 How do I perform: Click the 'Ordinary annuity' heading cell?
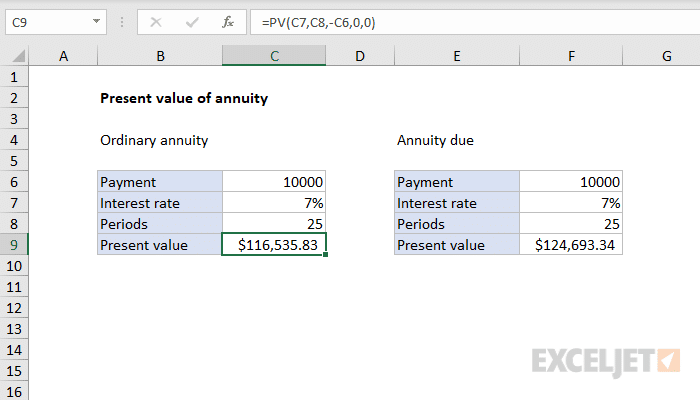click(154, 140)
